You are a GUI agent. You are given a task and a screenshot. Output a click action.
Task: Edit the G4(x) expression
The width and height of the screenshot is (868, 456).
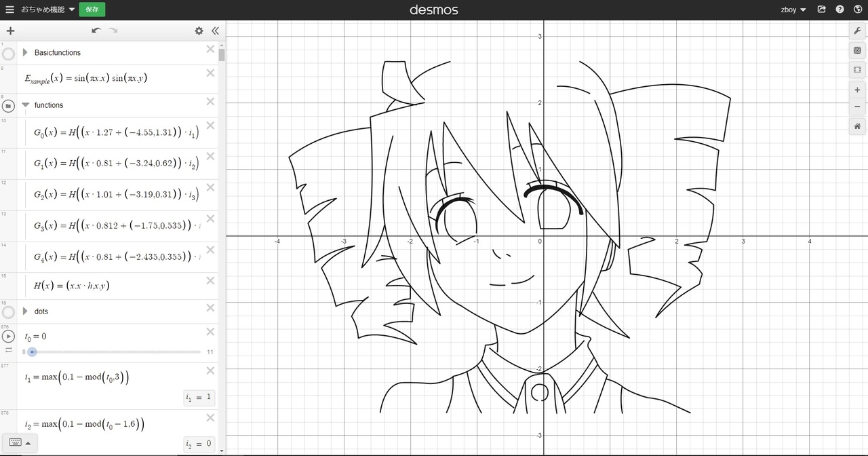(x=117, y=257)
